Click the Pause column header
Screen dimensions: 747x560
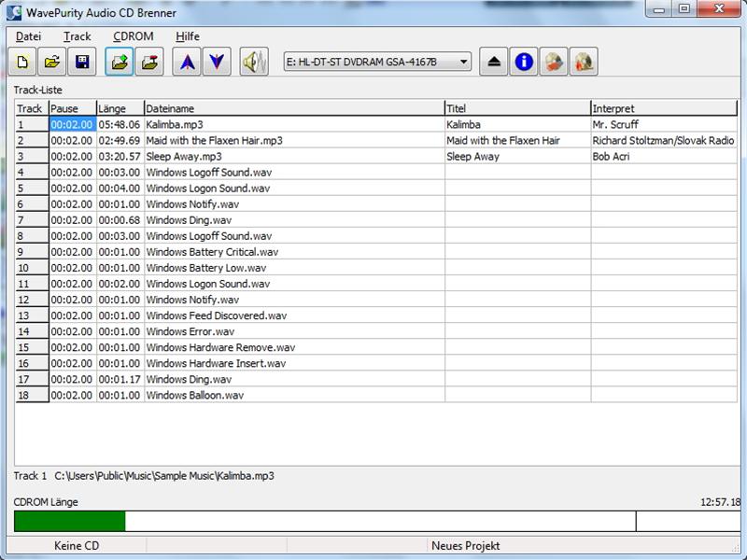73,108
